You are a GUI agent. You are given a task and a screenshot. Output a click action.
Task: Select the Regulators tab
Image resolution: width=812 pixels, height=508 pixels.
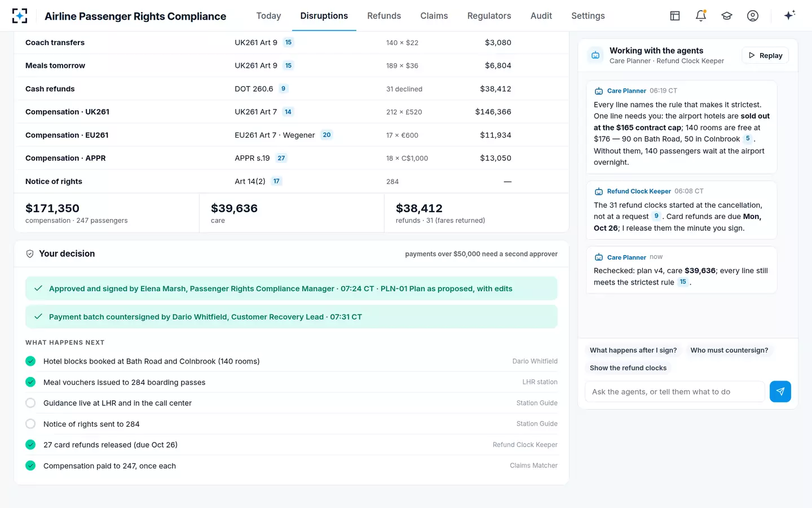(x=489, y=16)
